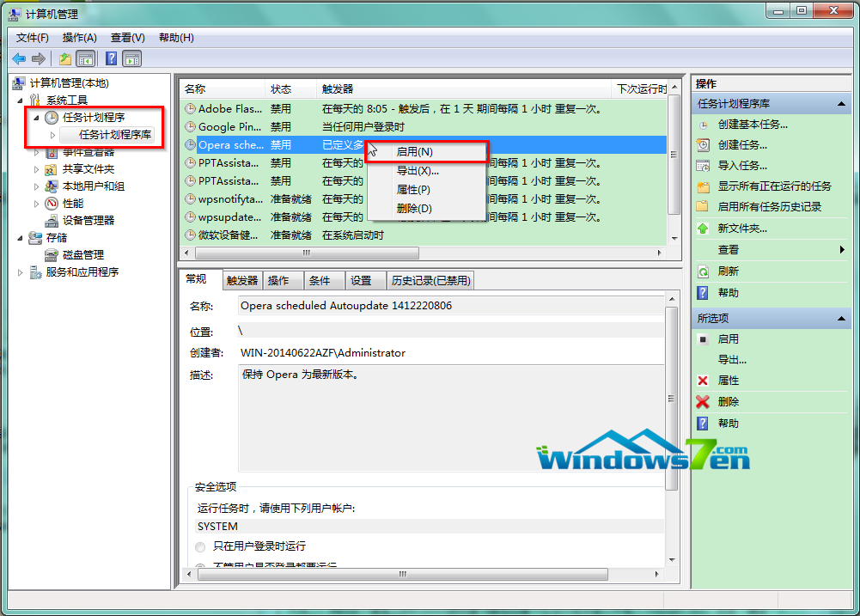Open the 查看(V) menu in menu bar
Screen dimensions: 860x616
pos(127,38)
